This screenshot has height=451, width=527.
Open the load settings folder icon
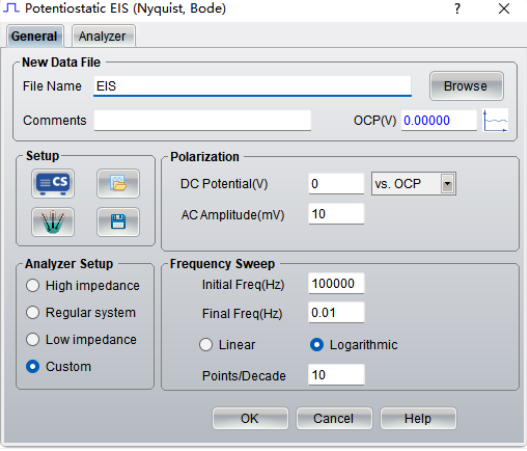pos(118,183)
